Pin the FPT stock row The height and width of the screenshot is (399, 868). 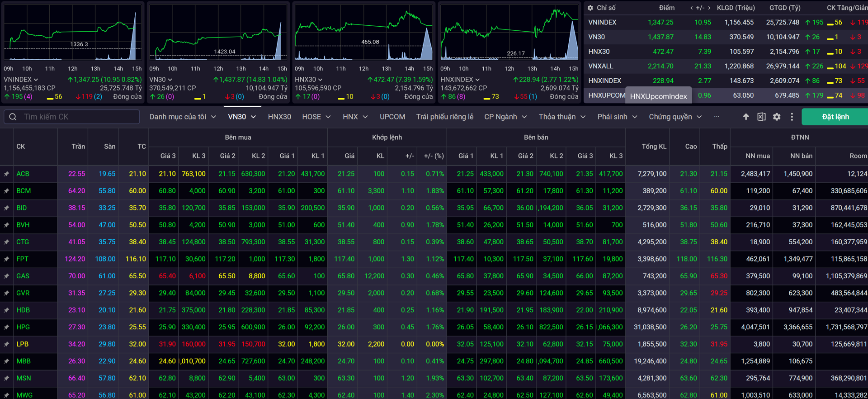coord(6,259)
